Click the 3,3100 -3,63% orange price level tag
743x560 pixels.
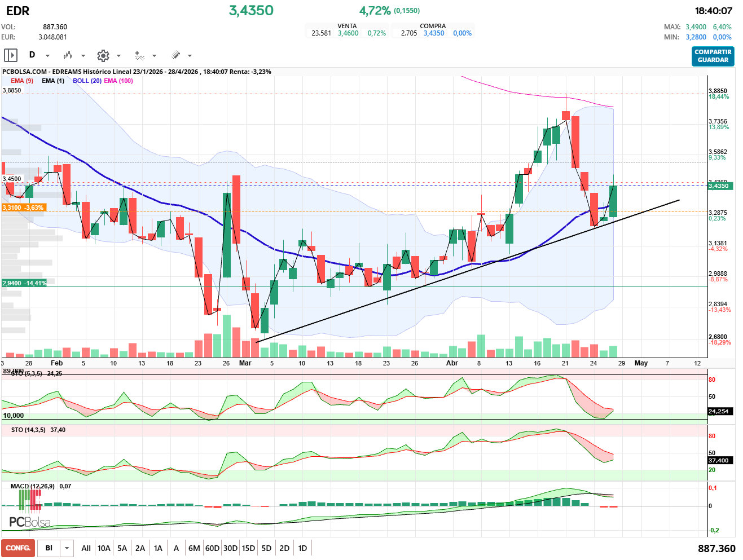point(23,208)
